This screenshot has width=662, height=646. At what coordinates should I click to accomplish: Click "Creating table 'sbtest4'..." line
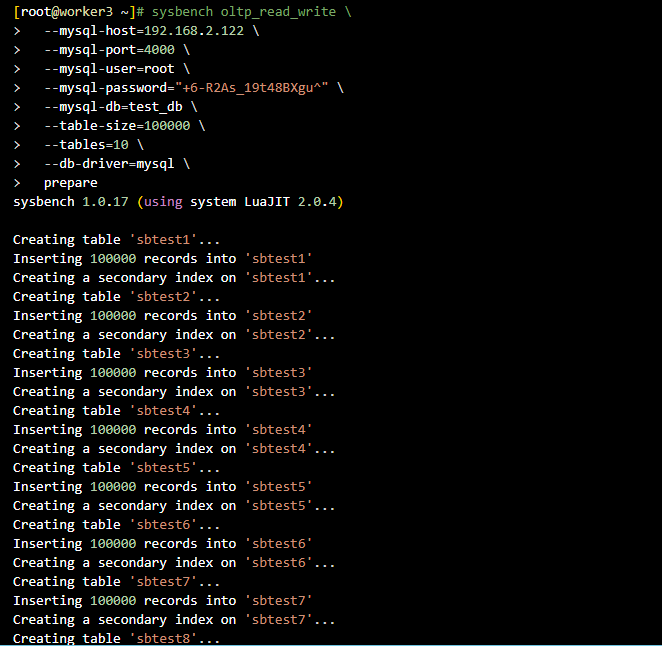117,411
